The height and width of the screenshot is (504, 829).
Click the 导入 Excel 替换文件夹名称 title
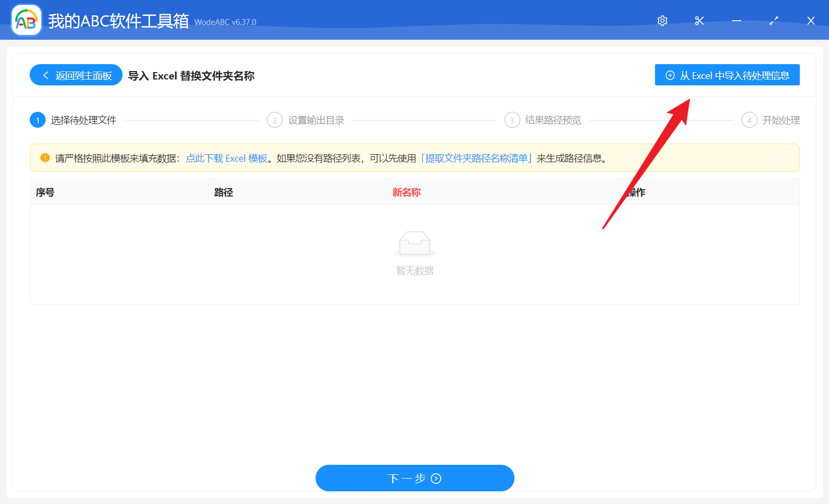(x=191, y=76)
